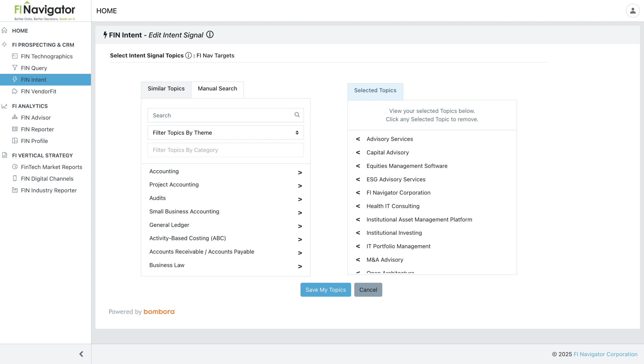Click the bombora logo link
The image size is (644, 364).
[x=159, y=312]
